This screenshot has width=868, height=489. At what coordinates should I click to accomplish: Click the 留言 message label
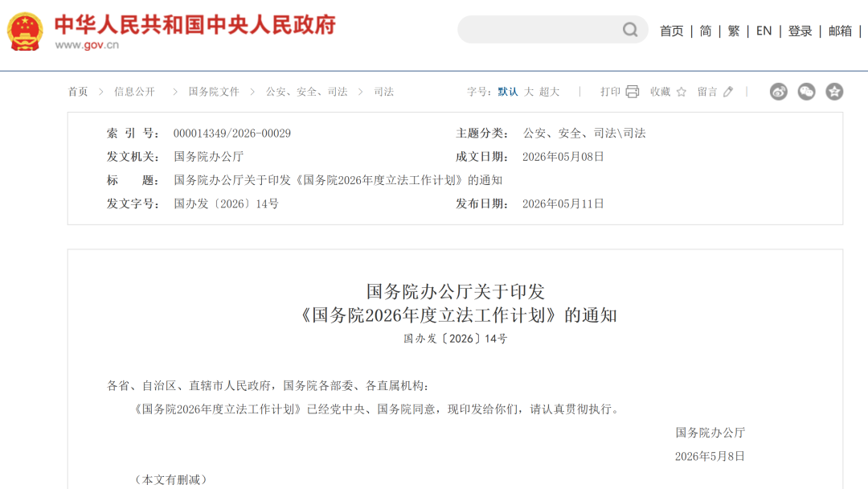coord(707,92)
